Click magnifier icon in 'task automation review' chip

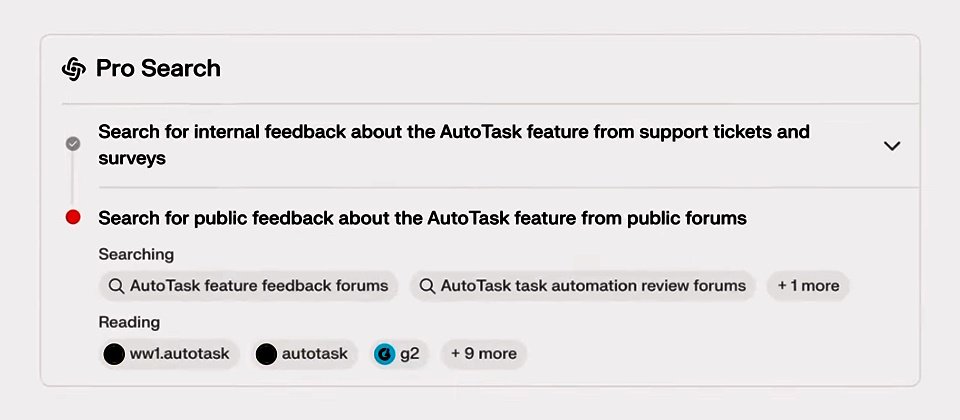tap(427, 286)
